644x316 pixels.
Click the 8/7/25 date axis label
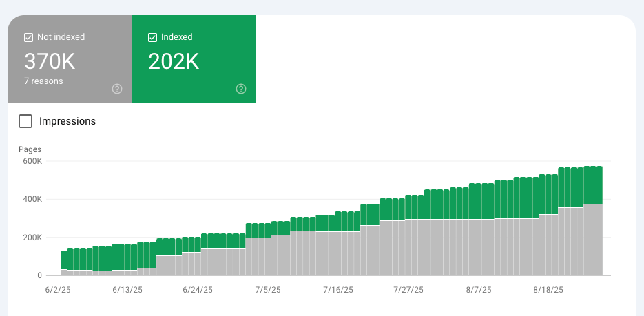point(479,290)
